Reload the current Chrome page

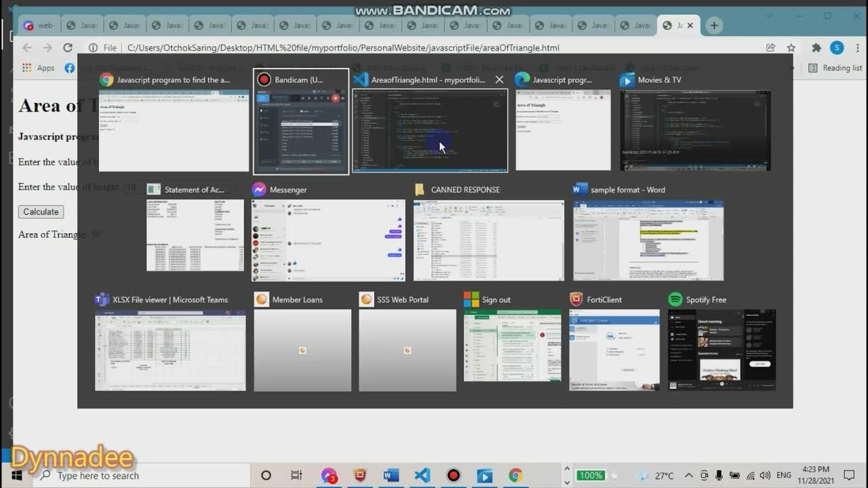coord(68,47)
